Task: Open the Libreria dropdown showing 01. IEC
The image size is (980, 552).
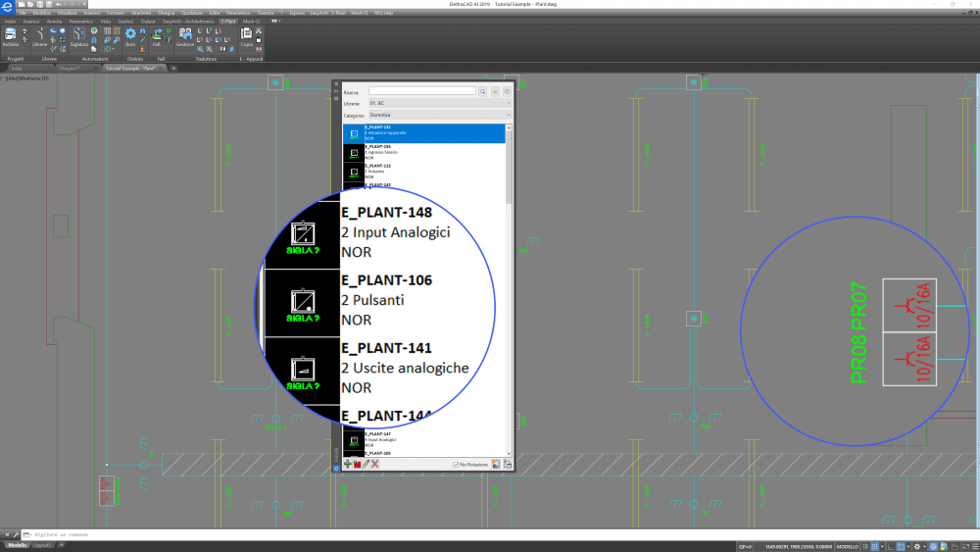Action: 439,103
